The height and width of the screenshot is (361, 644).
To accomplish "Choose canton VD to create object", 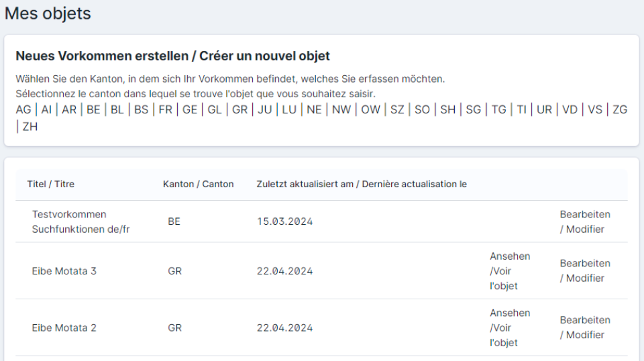I will coord(570,109).
